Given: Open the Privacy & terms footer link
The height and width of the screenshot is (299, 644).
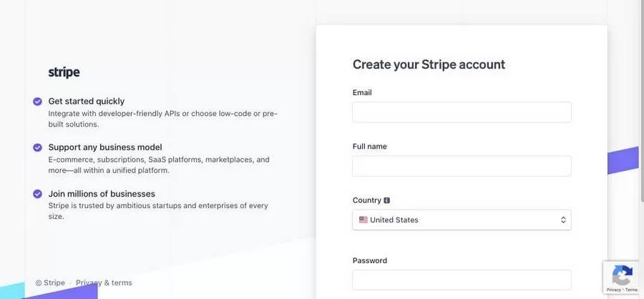Looking at the screenshot, I should 104,283.
